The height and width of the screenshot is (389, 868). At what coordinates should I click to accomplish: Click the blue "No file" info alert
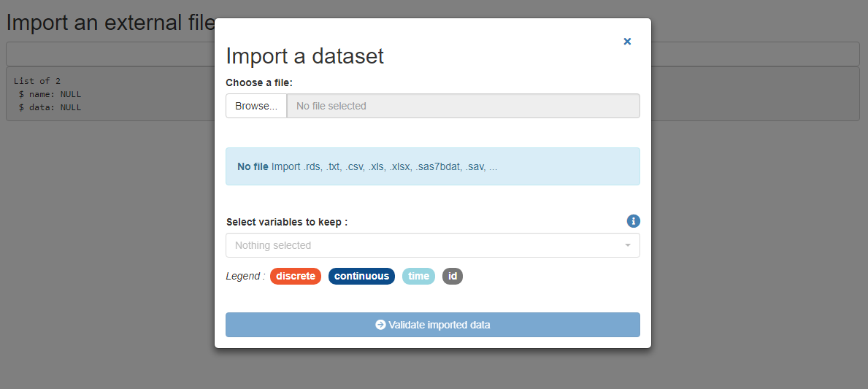click(432, 166)
